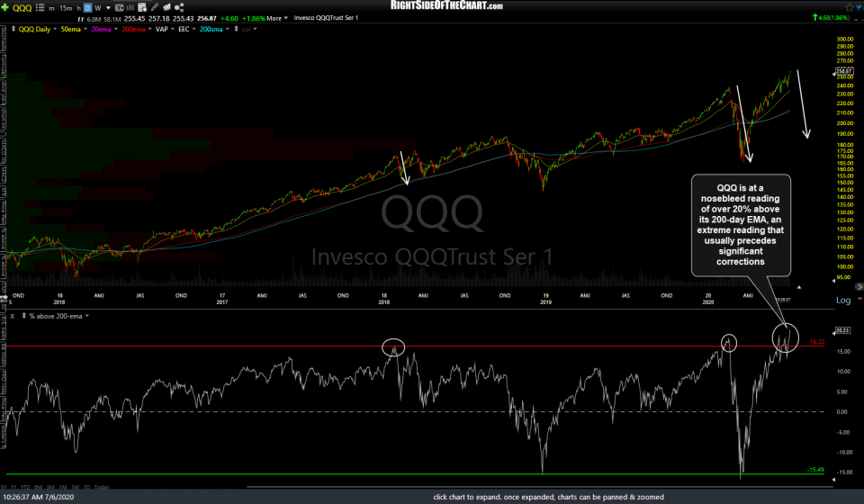Select the 1Y range button
Image resolution: width=864 pixels, height=504 pixels.
(x=13, y=487)
